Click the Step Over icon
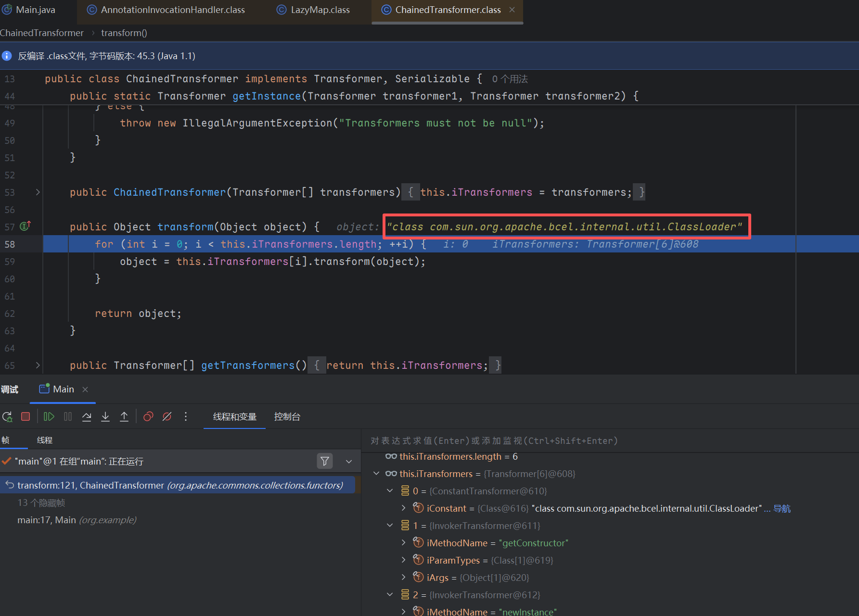This screenshot has width=859, height=616. coord(87,417)
